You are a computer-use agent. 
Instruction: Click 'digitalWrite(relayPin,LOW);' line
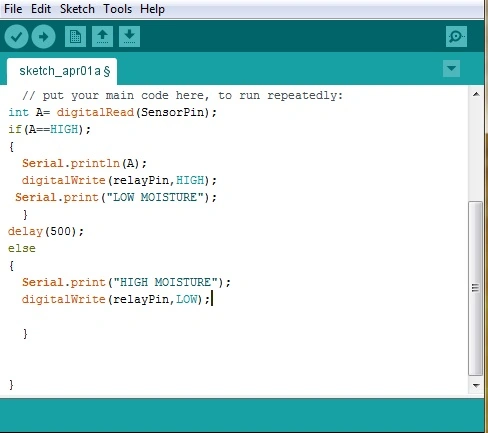coord(116,299)
